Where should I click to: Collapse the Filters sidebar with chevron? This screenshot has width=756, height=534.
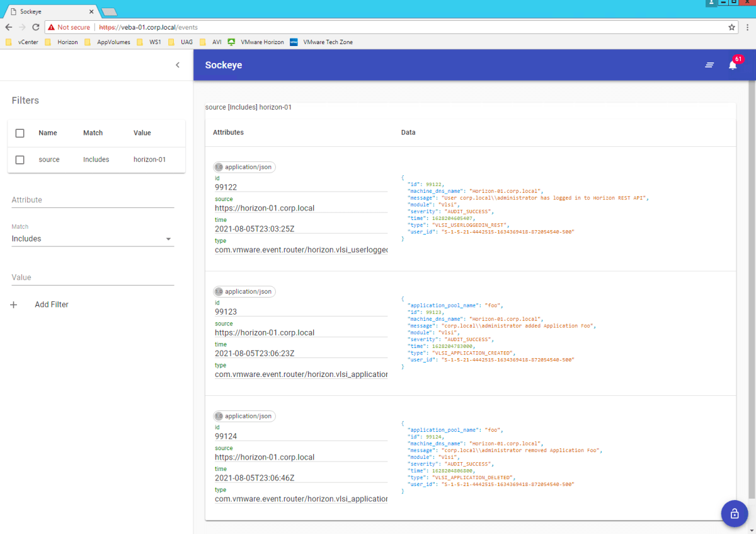(x=178, y=65)
